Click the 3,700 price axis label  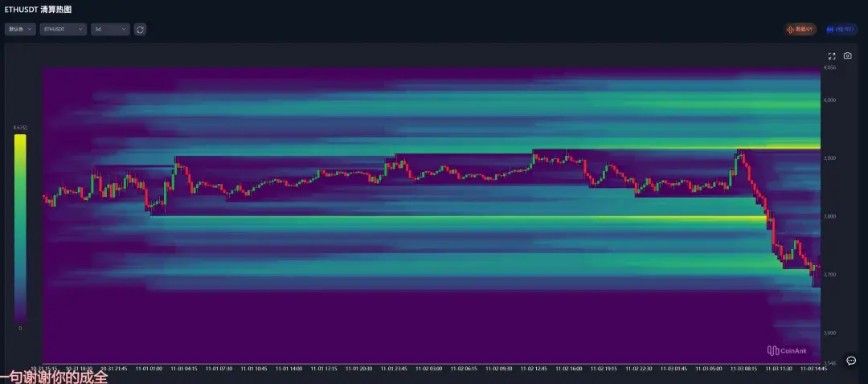(x=829, y=275)
